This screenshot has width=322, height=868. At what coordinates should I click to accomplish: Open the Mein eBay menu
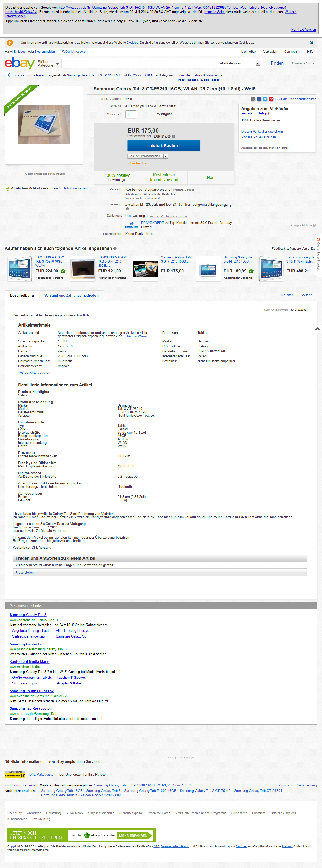(x=248, y=52)
